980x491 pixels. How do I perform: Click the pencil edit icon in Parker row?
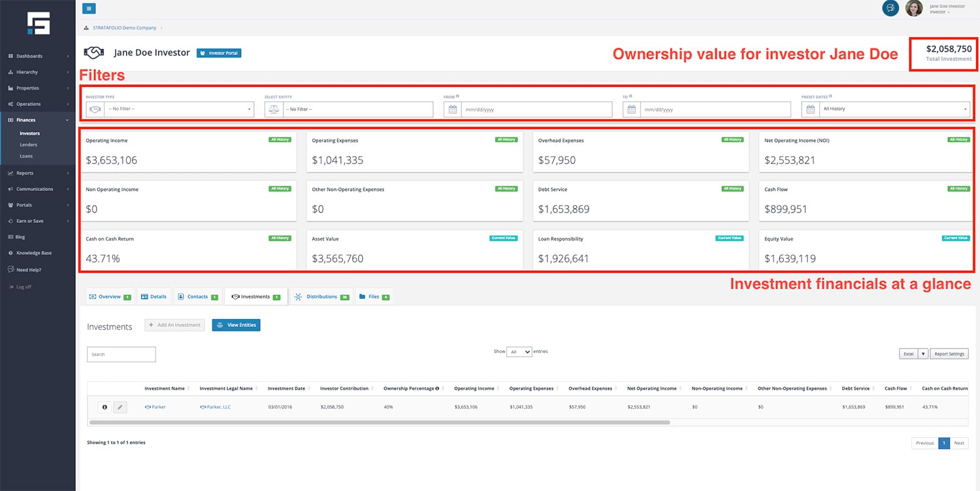(120, 407)
